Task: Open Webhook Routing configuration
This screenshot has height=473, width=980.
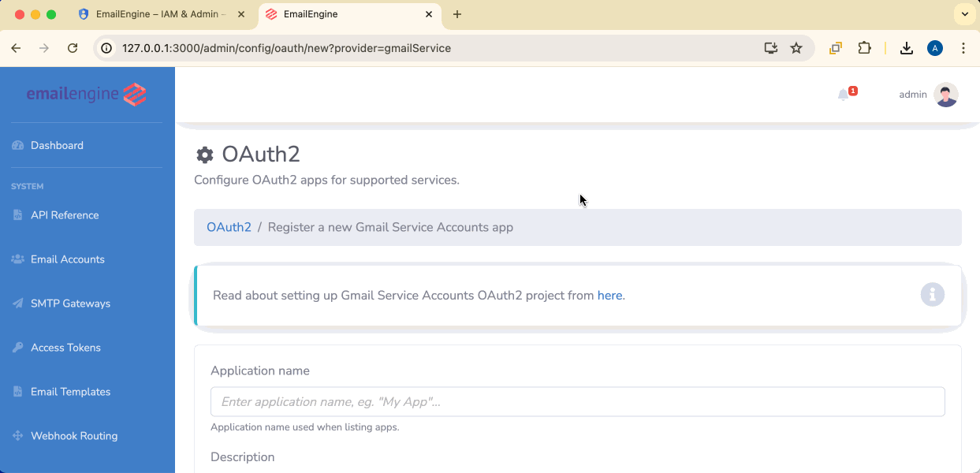Action: 73,435
